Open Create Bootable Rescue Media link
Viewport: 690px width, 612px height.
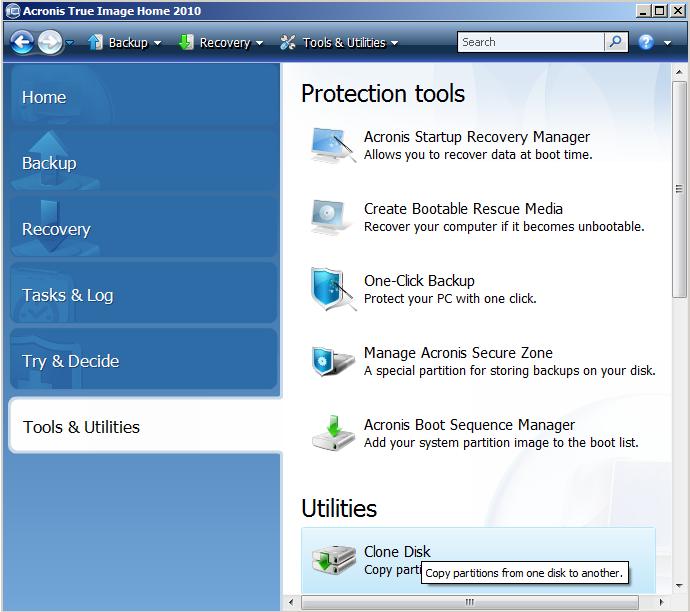point(463,209)
